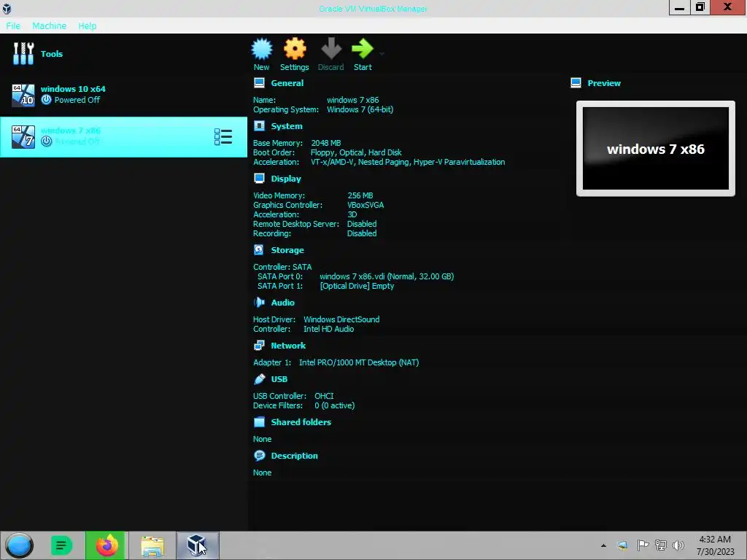Click the Intel PRO/1000 MT Desktop (NAT) value
747x560 pixels.
click(x=359, y=362)
